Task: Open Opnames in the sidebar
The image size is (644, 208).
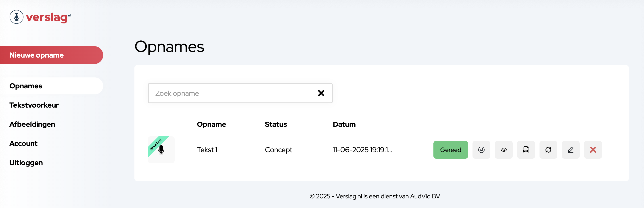Action: [x=26, y=86]
